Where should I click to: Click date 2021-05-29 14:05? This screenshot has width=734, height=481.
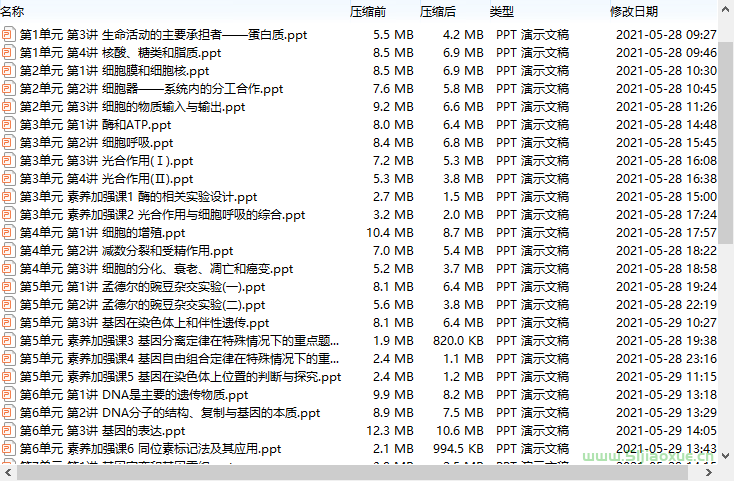[666, 431]
